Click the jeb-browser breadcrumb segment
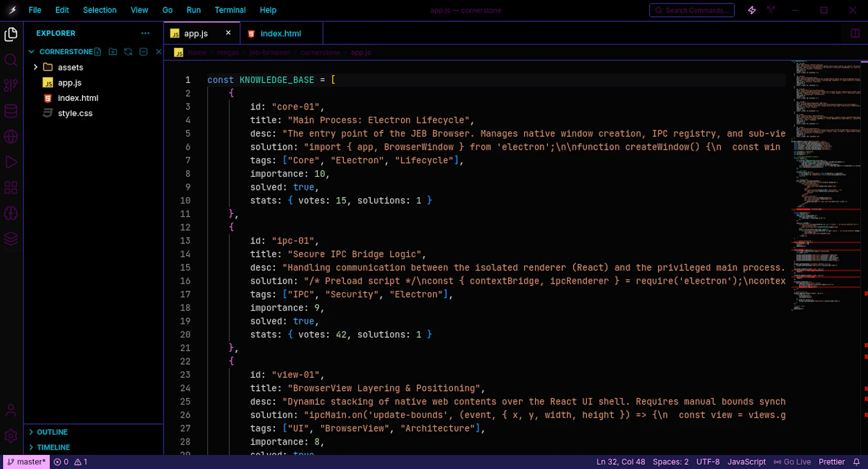The width and height of the screenshot is (868, 469). pyautogui.click(x=270, y=53)
